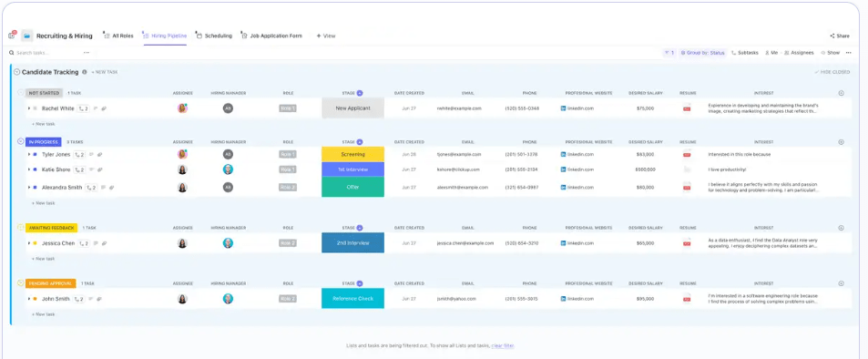Expand Alexandra Smith's subtasks arrow
The height and width of the screenshot is (359, 868).
[29, 188]
